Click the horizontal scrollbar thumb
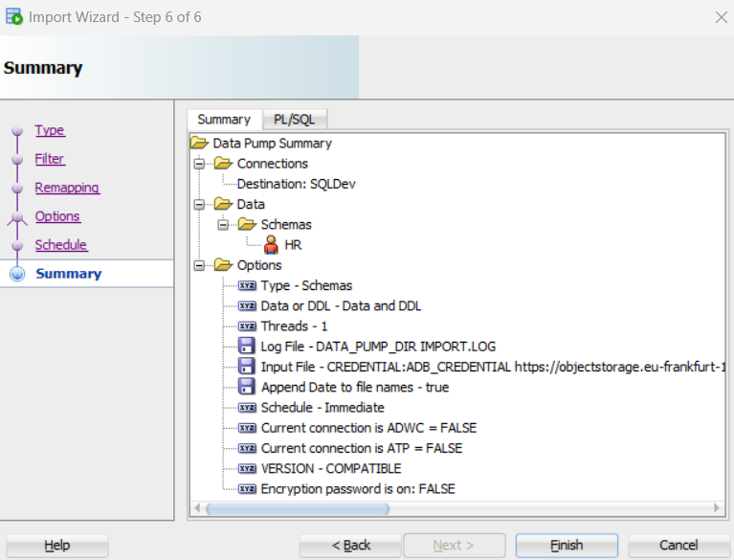The width and height of the screenshot is (734, 560). pyautogui.click(x=298, y=508)
